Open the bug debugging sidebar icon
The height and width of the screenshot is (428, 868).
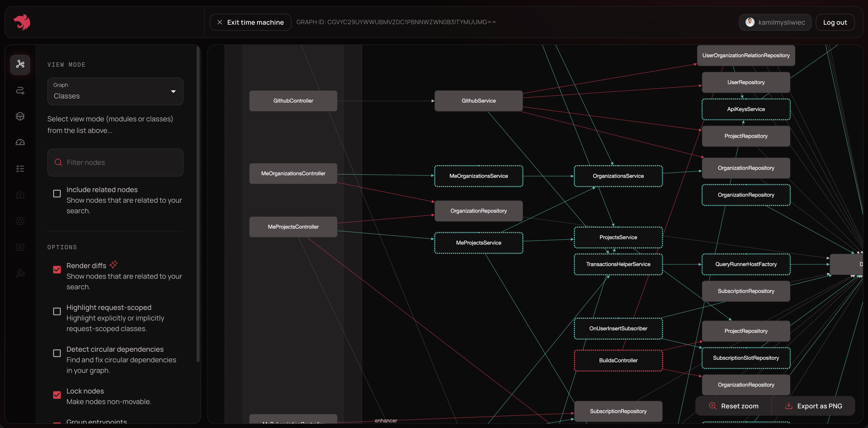(20, 116)
